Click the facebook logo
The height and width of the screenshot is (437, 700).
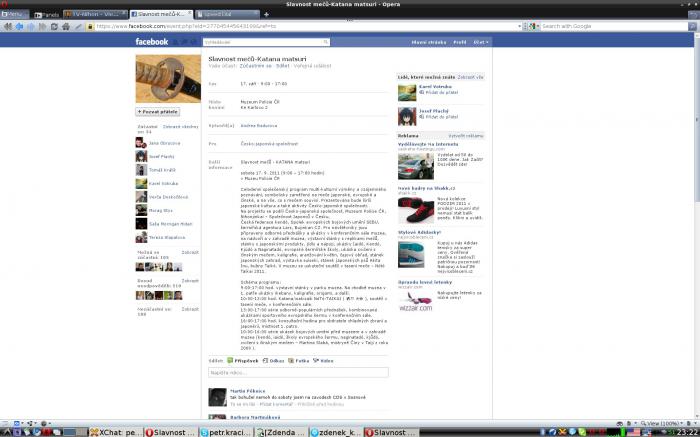click(152, 42)
